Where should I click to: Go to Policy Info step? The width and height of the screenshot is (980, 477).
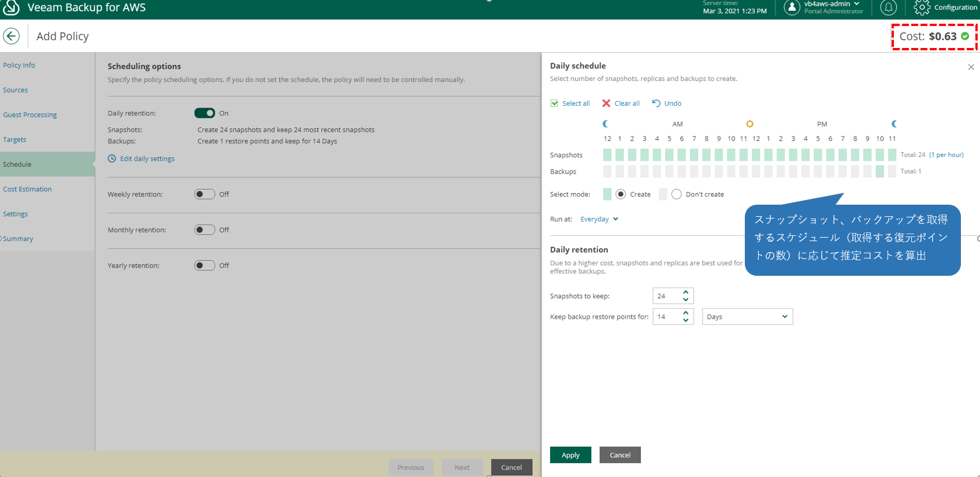[x=19, y=65]
